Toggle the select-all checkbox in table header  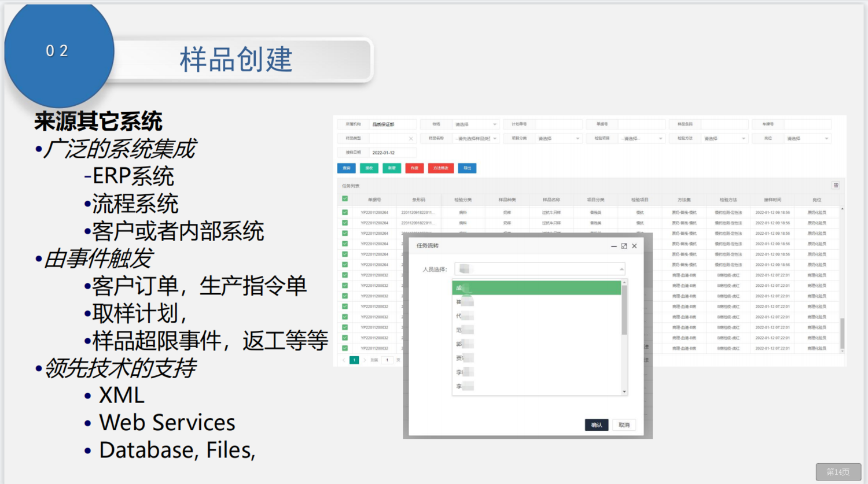pyautogui.click(x=345, y=199)
